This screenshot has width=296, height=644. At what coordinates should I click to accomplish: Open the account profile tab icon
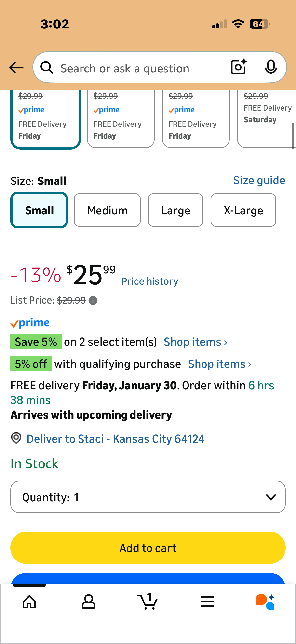(x=88, y=602)
